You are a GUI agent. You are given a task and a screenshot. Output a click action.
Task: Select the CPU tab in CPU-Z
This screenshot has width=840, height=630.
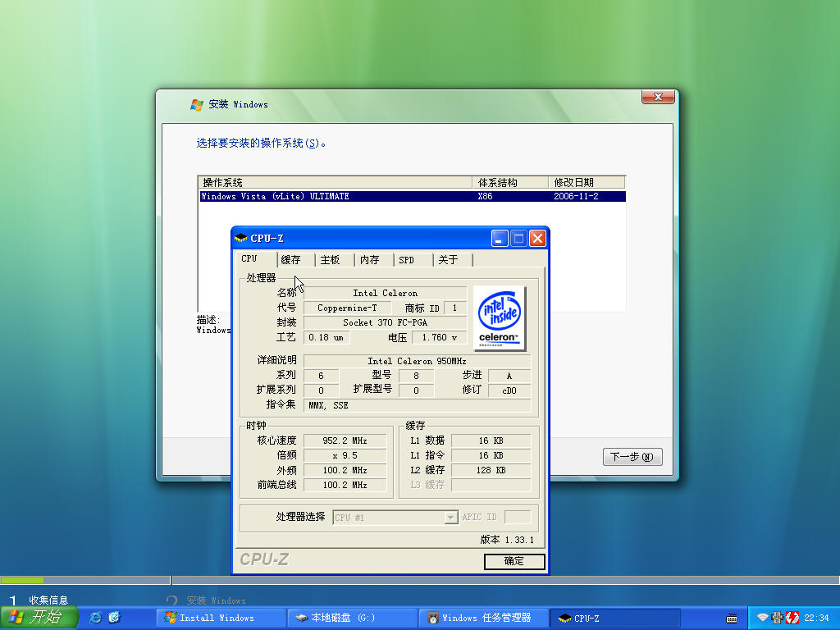256,258
